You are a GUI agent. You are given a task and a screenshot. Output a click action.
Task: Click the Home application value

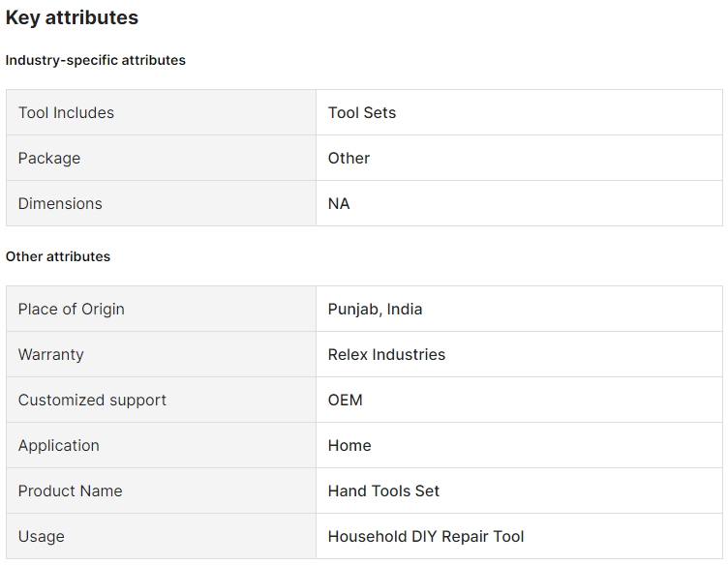click(x=349, y=445)
